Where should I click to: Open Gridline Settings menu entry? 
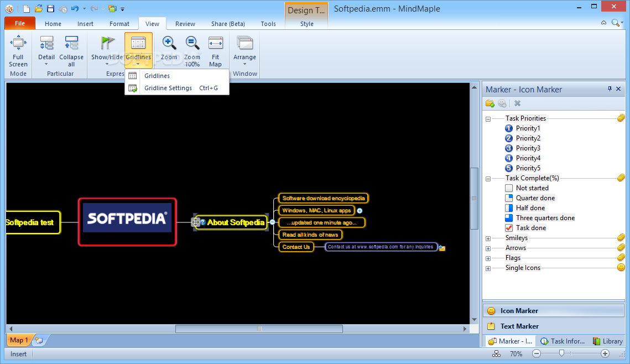point(177,88)
